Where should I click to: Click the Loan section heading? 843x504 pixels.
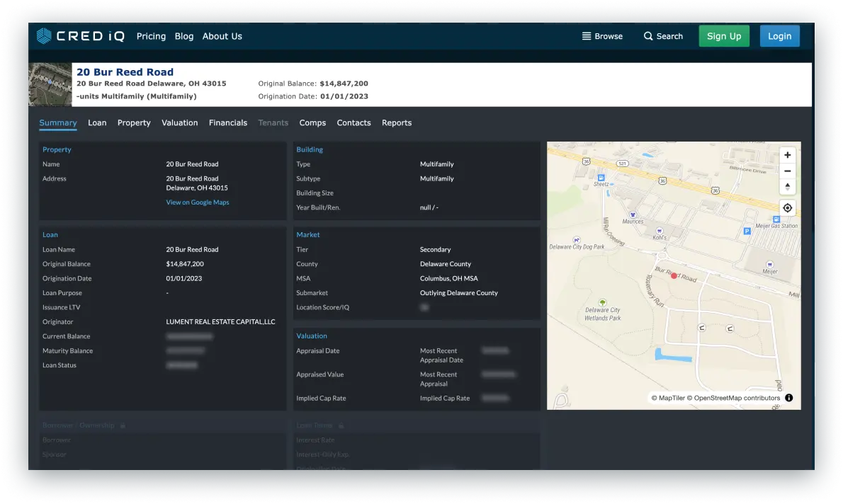pyautogui.click(x=50, y=235)
